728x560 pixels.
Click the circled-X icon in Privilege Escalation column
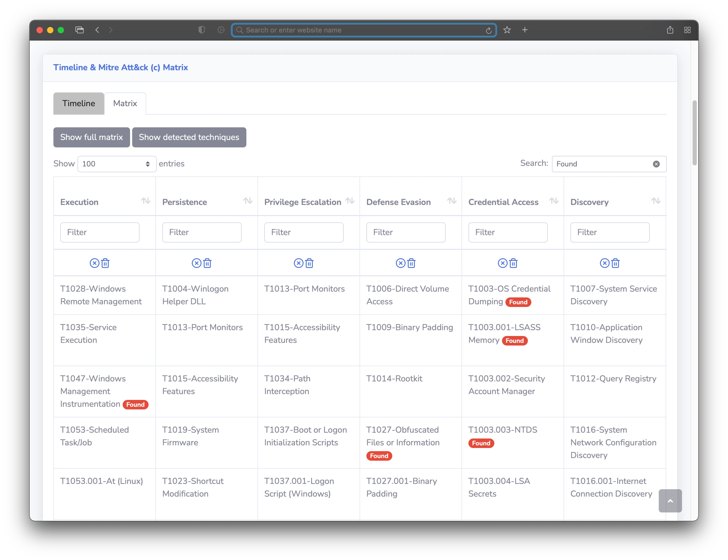[x=298, y=263]
